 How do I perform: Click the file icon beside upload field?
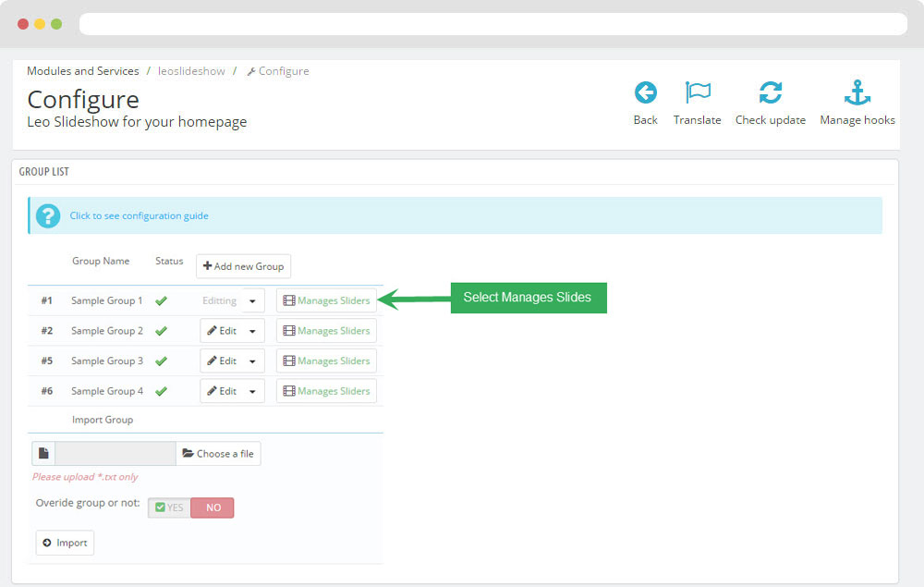[x=43, y=454]
